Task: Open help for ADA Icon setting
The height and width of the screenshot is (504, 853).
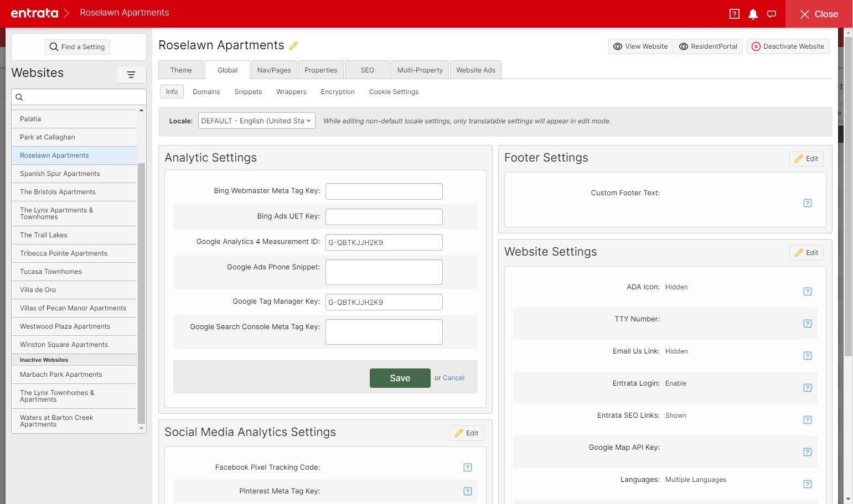Action: (808, 292)
